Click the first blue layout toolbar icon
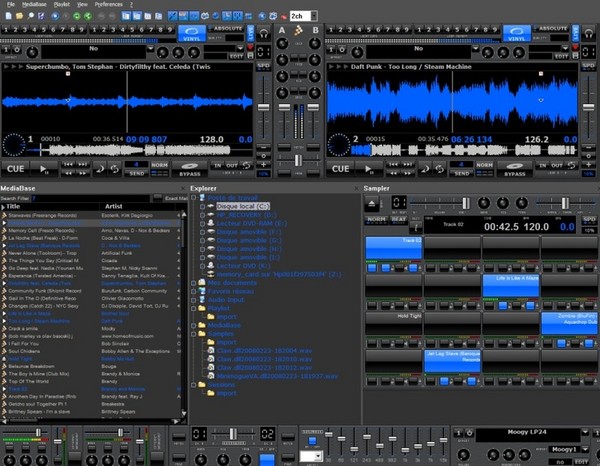 (x=126, y=16)
